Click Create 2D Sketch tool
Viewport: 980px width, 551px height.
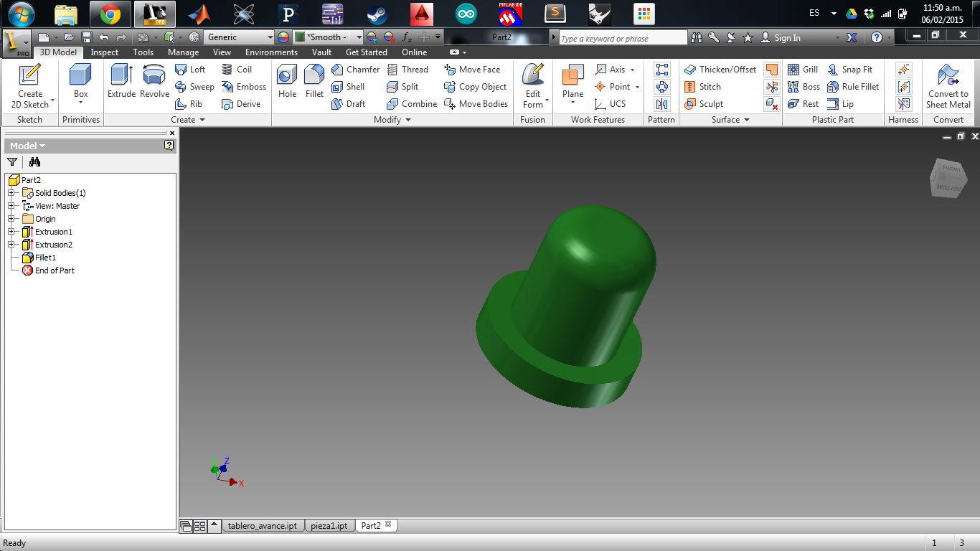pyautogui.click(x=30, y=86)
